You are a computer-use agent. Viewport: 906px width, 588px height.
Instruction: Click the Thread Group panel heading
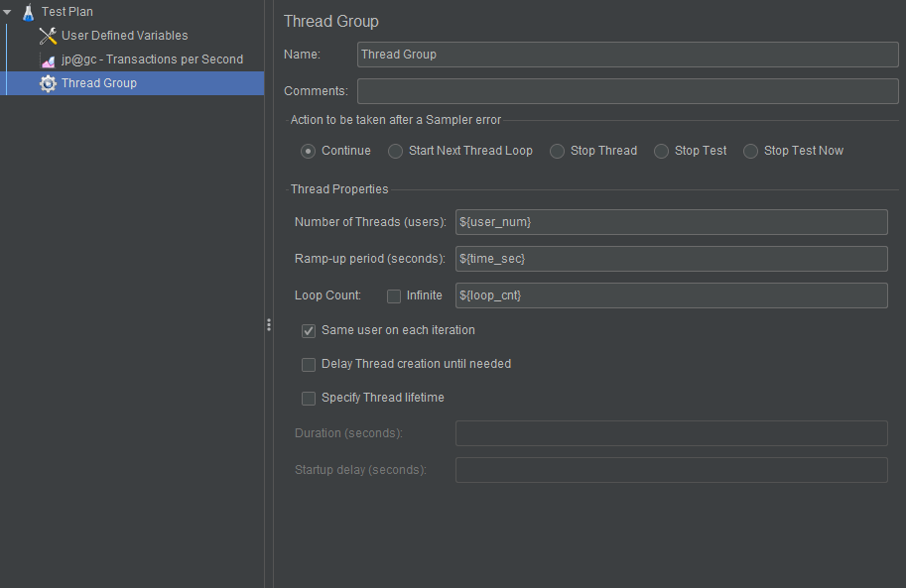[331, 22]
